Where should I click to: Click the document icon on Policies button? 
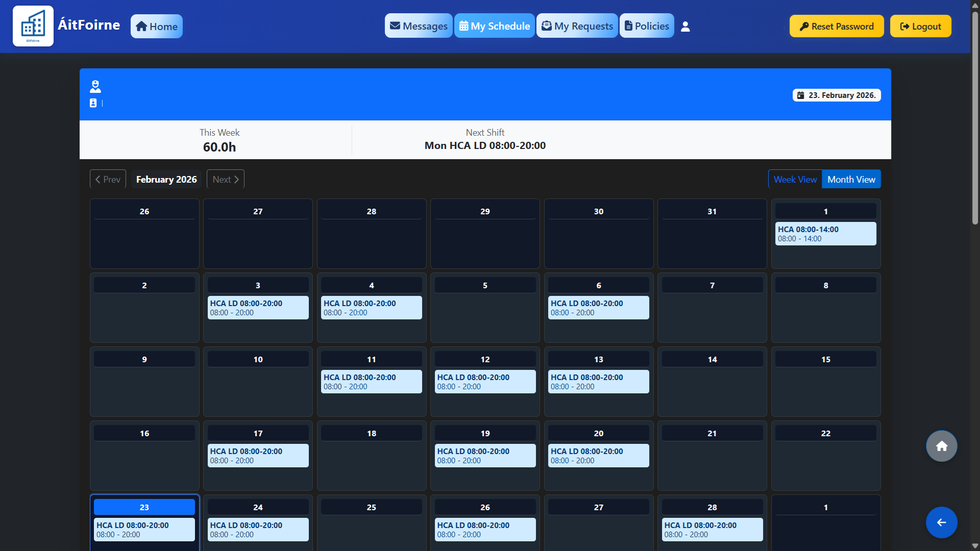pos(627,26)
